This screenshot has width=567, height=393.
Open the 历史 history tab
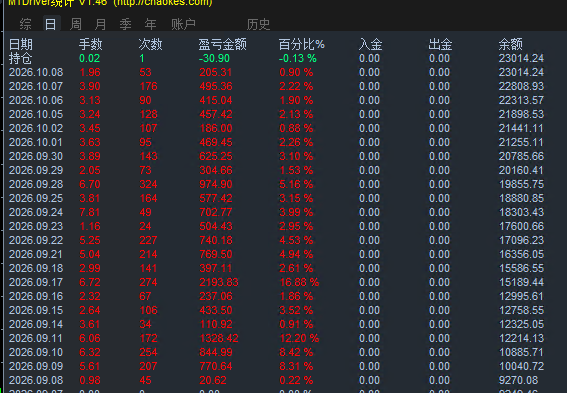[x=258, y=24]
